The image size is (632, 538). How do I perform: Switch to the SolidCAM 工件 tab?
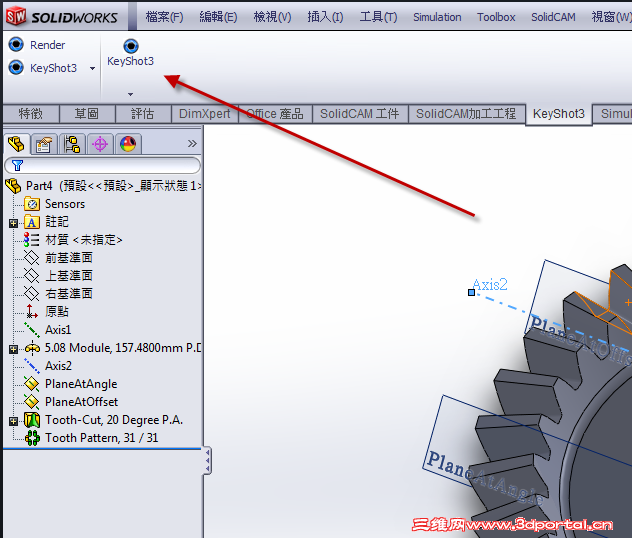[360, 114]
